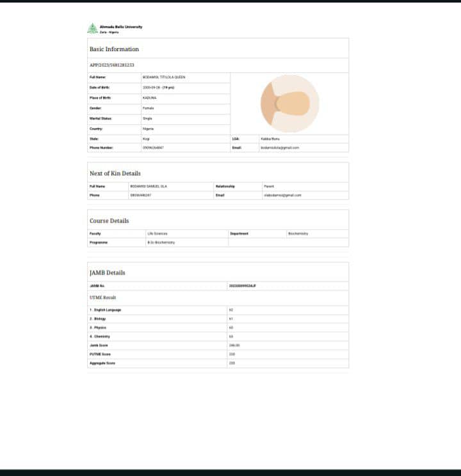Image resolution: width=461 pixels, height=476 pixels.
Task: Click the applicant email address in Basic Information
Action: (280, 148)
